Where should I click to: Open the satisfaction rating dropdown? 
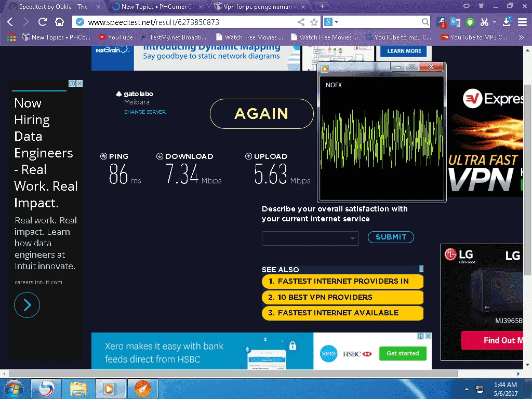(x=310, y=238)
